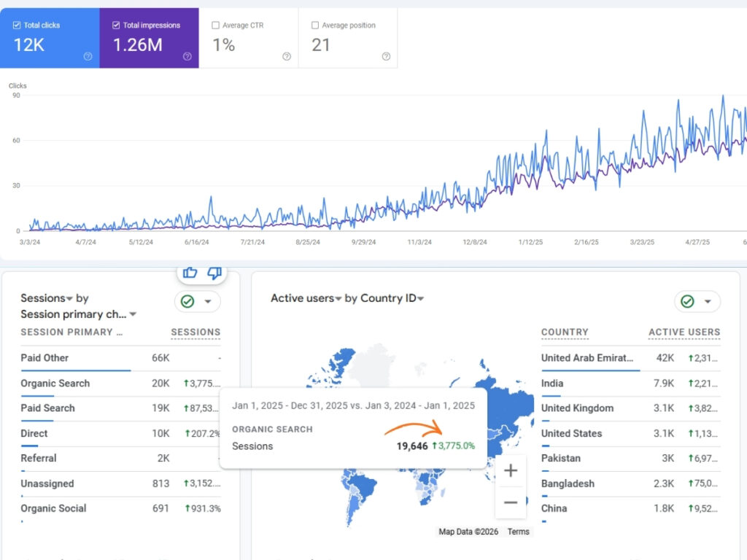Click help icon on Total impressions card
Viewport: 747px width, 560px height.
pyautogui.click(x=187, y=56)
